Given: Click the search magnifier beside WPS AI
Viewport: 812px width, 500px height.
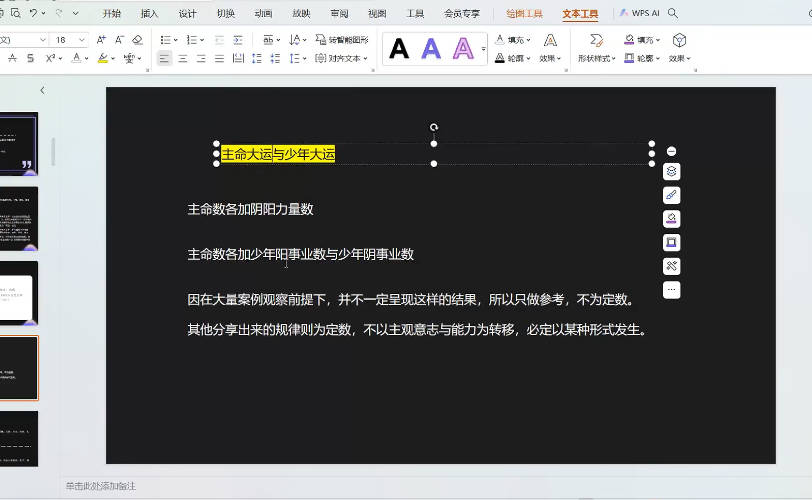Looking at the screenshot, I should [x=673, y=14].
